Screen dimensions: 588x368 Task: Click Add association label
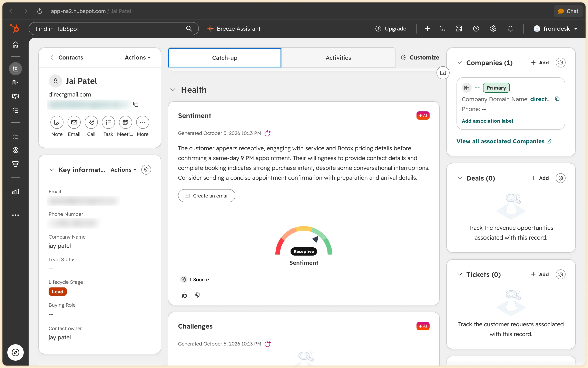pos(487,121)
